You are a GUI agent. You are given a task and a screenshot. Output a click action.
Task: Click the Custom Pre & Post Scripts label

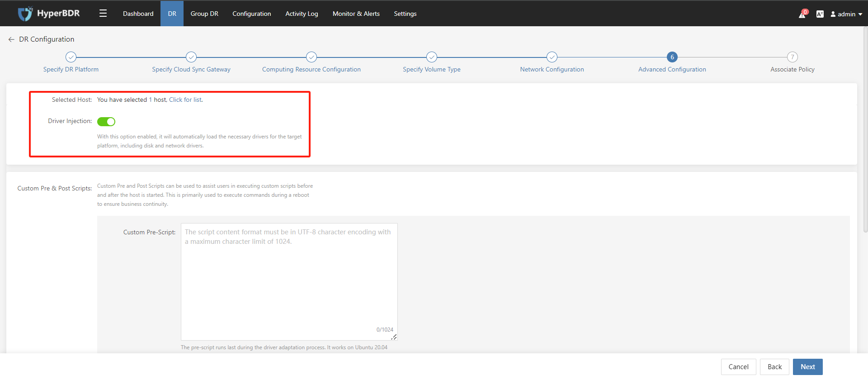pos(54,188)
